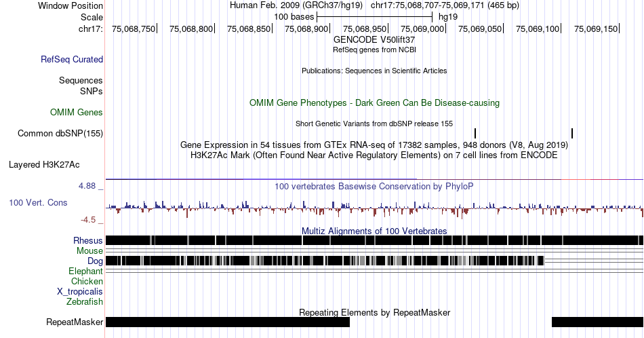Click the 75,068,750 ruler position
This screenshot has height=338, width=644.
[134, 29]
